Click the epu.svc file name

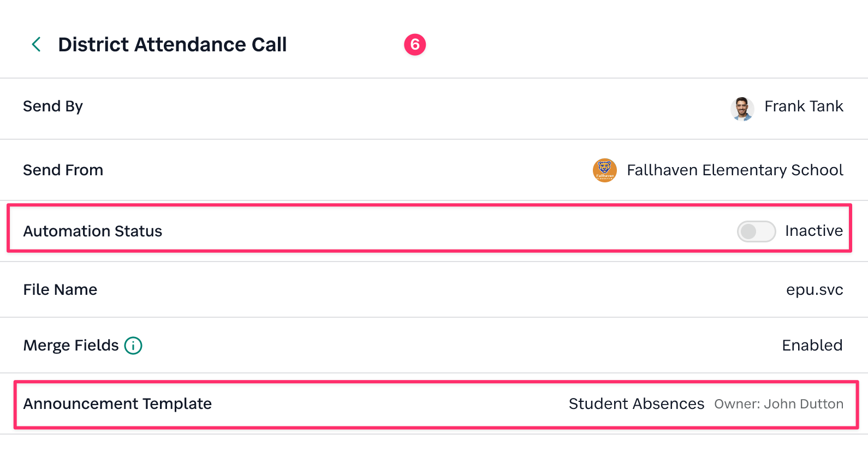[815, 290]
